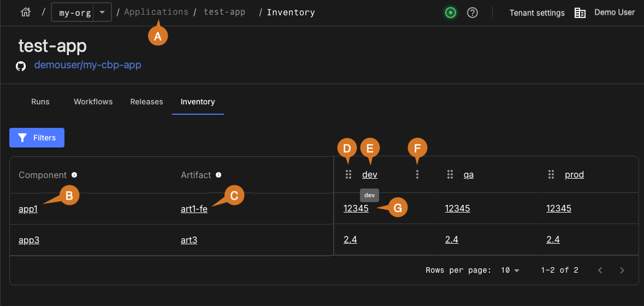The height and width of the screenshot is (306, 644).
Task: Open the qa environment link
Action: click(x=469, y=174)
